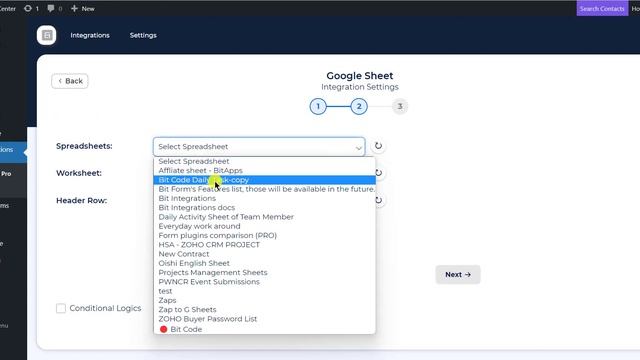Select 'Bit Form's Features list' spreadsheet option
Image resolution: width=640 pixels, height=360 pixels.
[264, 189]
